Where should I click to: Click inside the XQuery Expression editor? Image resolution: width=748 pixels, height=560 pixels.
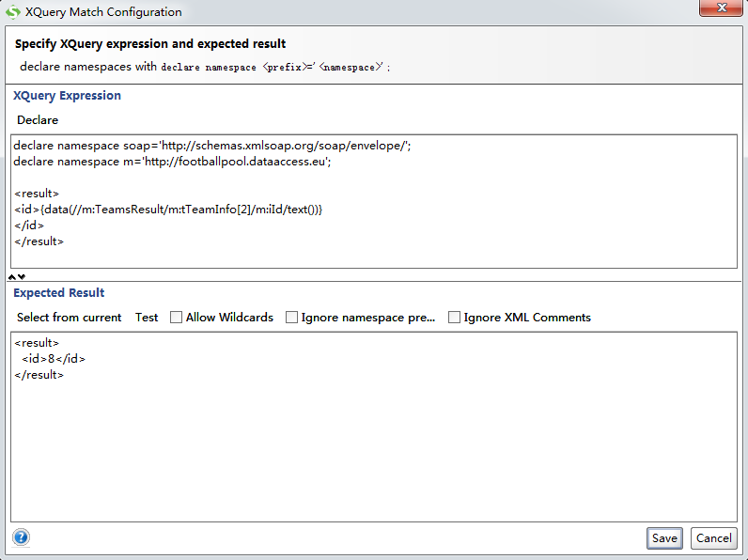[x=374, y=201]
